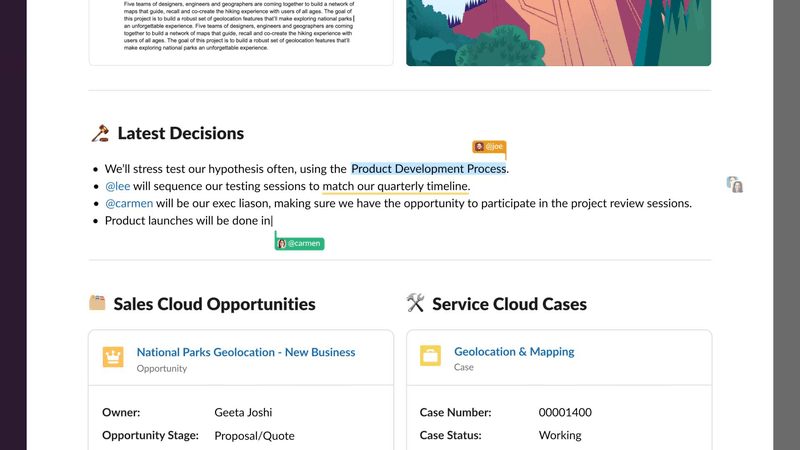
Task: Click the case number 00001400
Action: pos(565,412)
